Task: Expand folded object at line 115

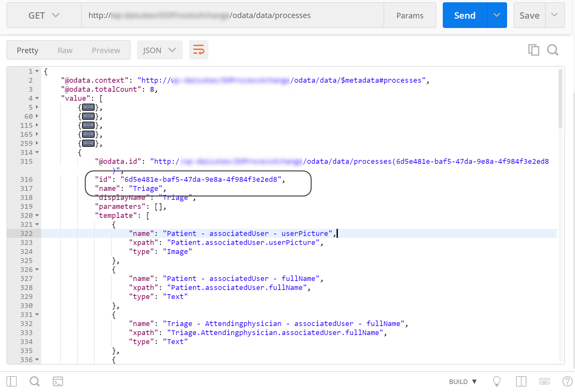Action: pyautogui.click(x=37, y=125)
